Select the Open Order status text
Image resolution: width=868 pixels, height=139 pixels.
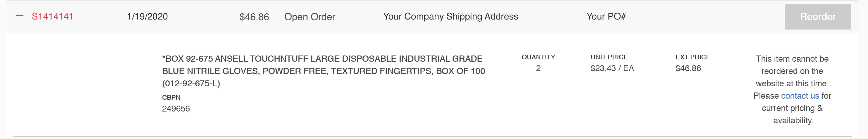[310, 17]
